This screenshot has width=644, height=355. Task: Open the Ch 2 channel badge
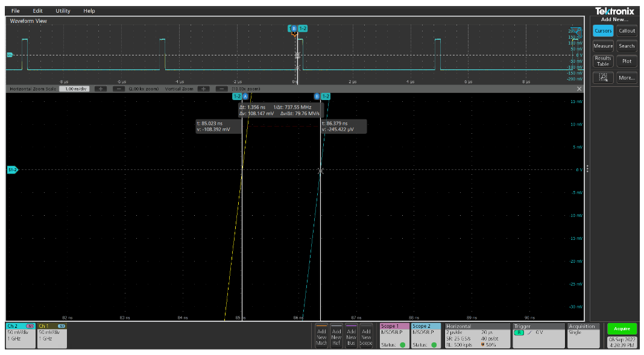tap(20, 335)
